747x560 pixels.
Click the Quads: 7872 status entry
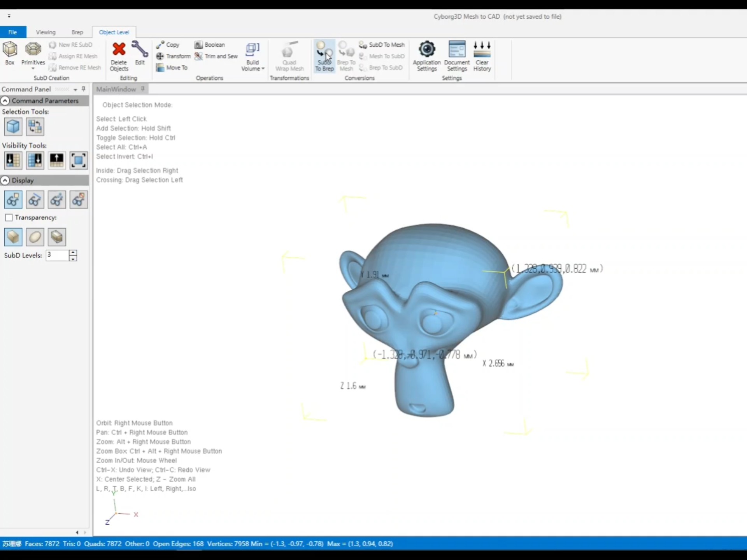click(103, 544)
